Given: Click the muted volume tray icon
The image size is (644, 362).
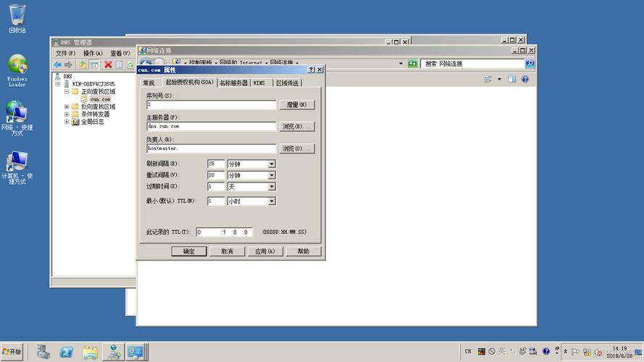Looking at the screenshot, I should [598, 352].
